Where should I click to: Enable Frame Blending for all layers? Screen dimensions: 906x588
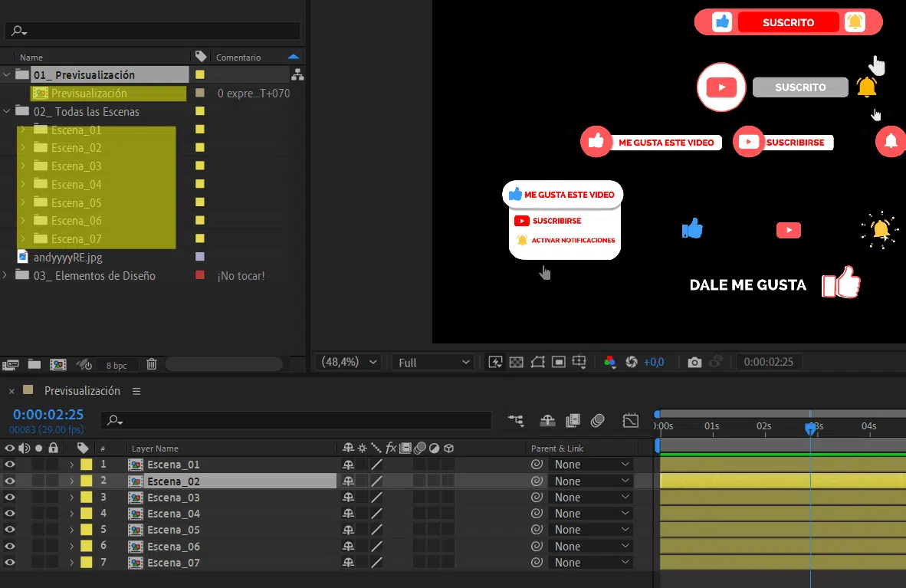(x=573, y=420)
